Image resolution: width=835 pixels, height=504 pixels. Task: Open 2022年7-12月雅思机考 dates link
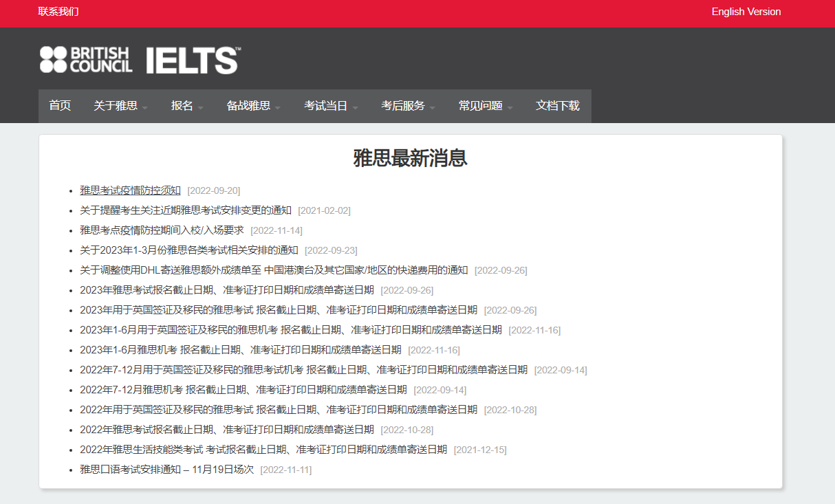tap(243, 390)
